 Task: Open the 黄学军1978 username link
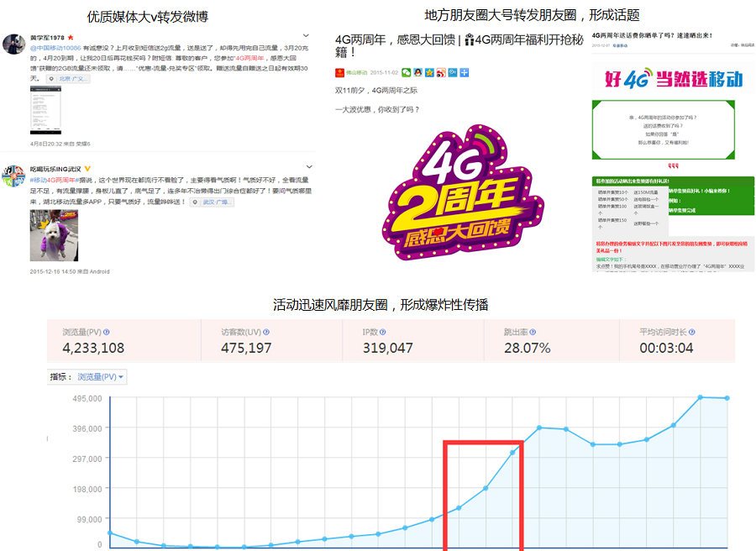[x=47, y=38]
